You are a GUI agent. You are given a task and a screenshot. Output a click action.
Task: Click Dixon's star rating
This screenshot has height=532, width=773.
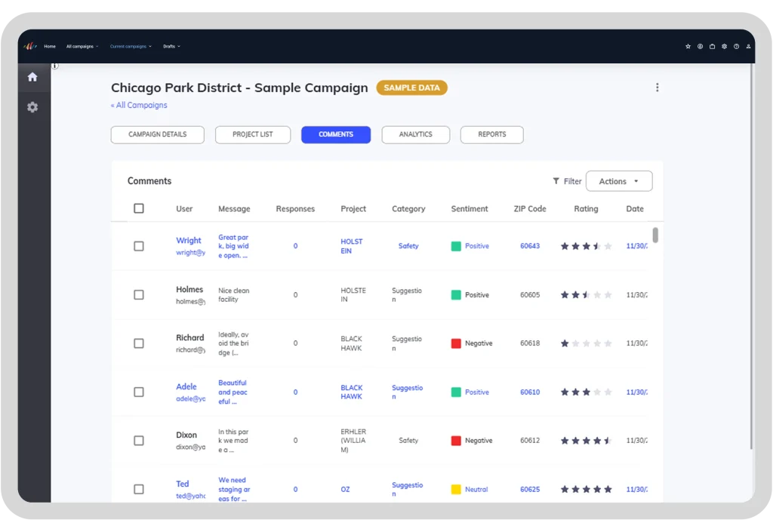coord(586,441)
